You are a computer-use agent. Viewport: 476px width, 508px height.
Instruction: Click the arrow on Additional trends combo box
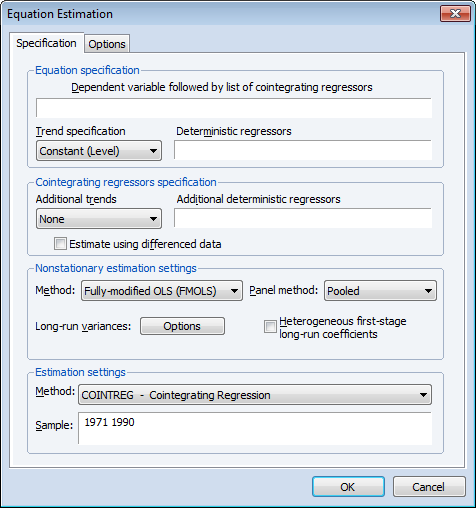click(153, 219)
